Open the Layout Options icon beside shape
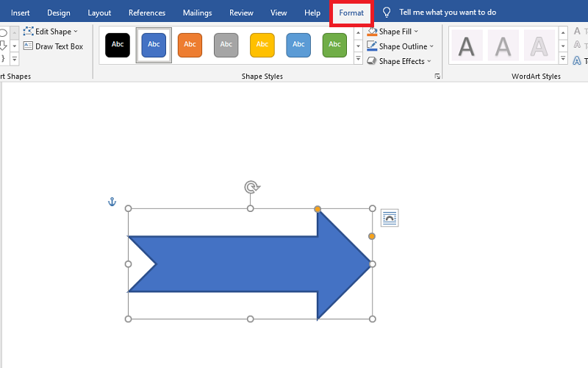The height and width of the screenshot is (368, 588). coord(390,218)
